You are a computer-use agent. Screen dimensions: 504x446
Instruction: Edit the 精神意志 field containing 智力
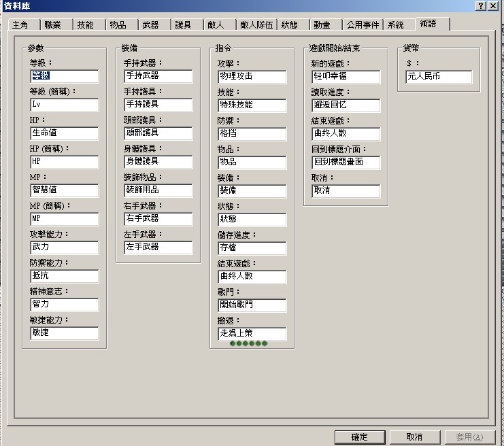point(65,305)
